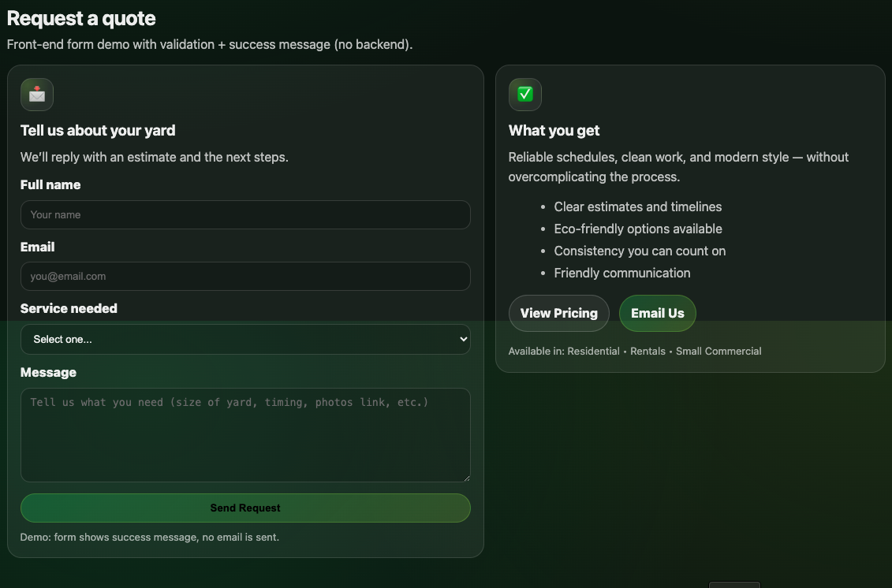Click inside the Message textarea
The height and width of the screenshot is (588, 892).
pyautogui.click(x=245, y=434)
